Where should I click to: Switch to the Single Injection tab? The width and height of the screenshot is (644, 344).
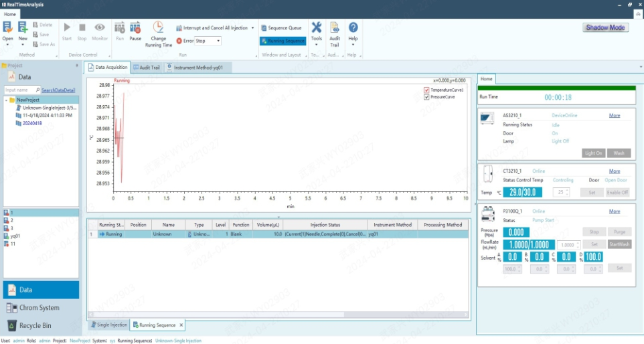[x=108, y=325]
